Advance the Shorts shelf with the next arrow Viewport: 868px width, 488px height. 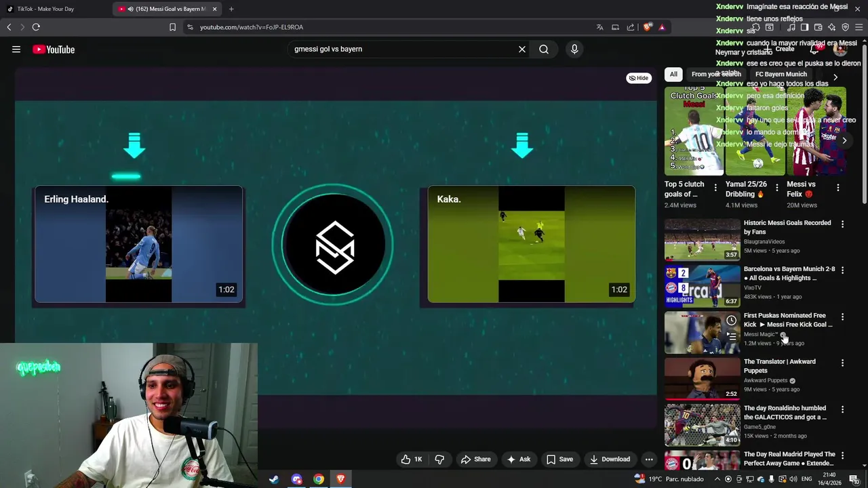[844, 141]
